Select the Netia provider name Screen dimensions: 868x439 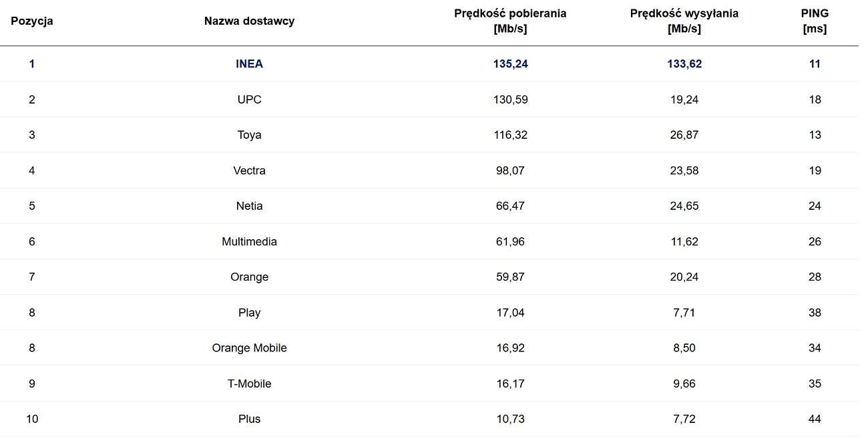(x=249, y=206)
